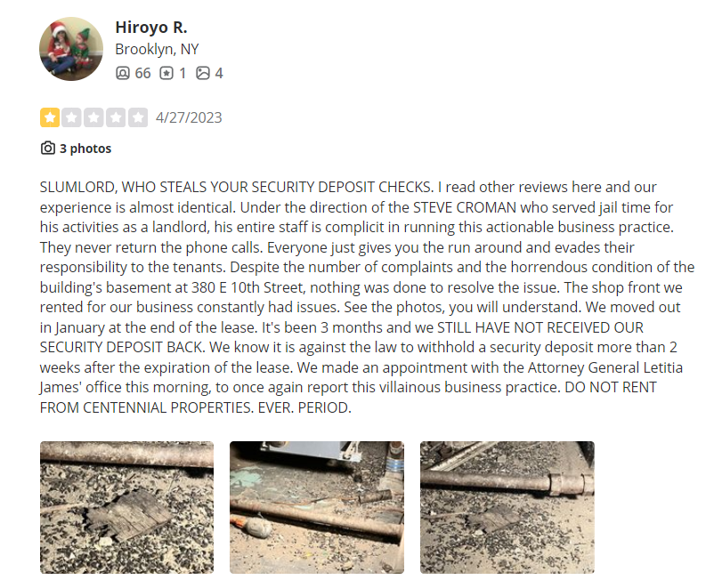Open middle photo with rusty pipe

pos(316,507)
